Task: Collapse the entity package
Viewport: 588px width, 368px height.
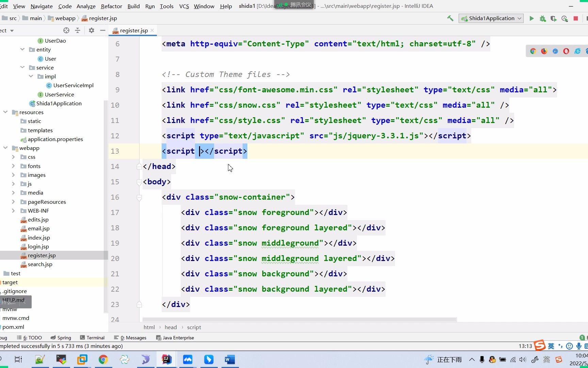Action: [x=22, y=49]
